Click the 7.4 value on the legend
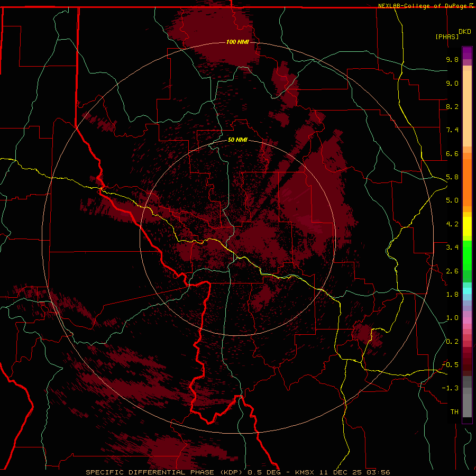Viewport: 476px width, 476px height. 452,130
